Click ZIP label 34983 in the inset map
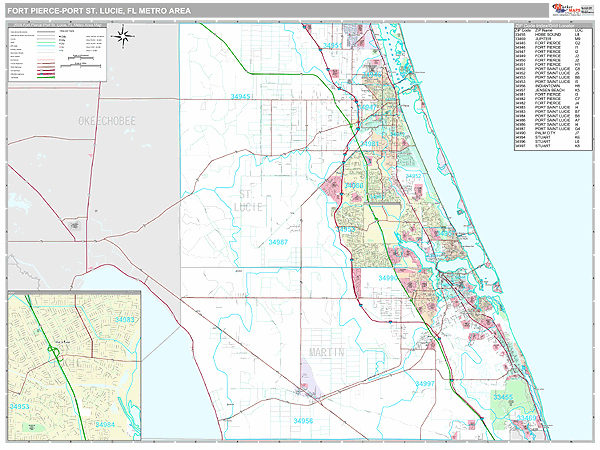 [x=124, y=319]
